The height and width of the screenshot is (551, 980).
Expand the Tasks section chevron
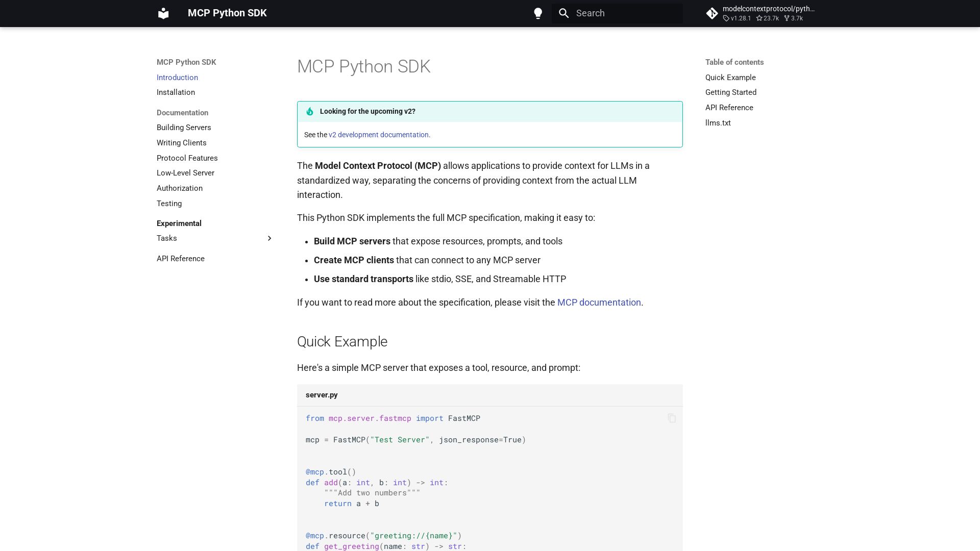point(269,238)
